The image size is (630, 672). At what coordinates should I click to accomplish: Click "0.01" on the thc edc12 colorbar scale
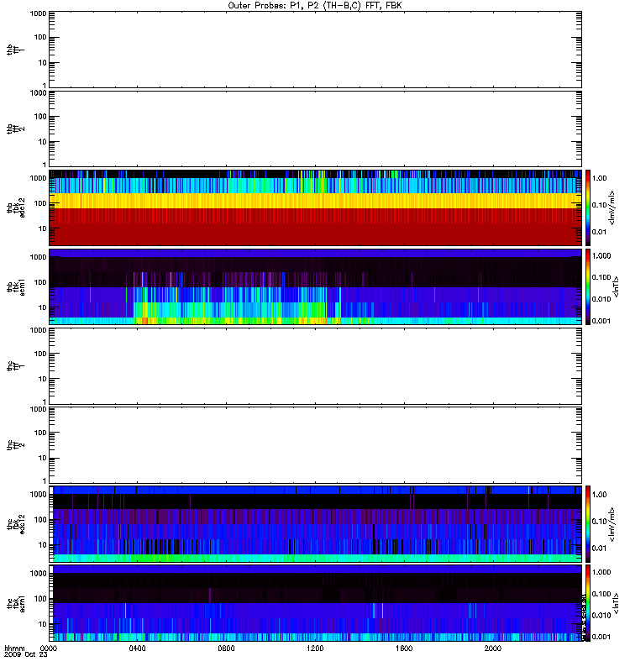599,549
